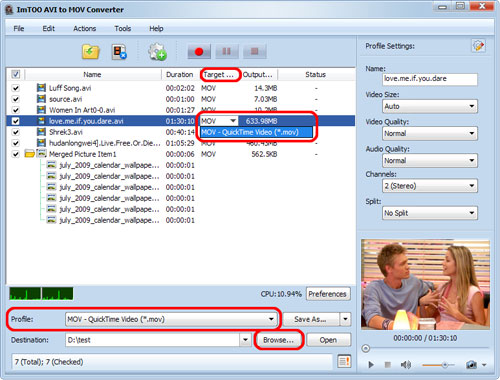Play the preview video
The height and width of the screenshot is (380, 500).
tap(371, 365)
